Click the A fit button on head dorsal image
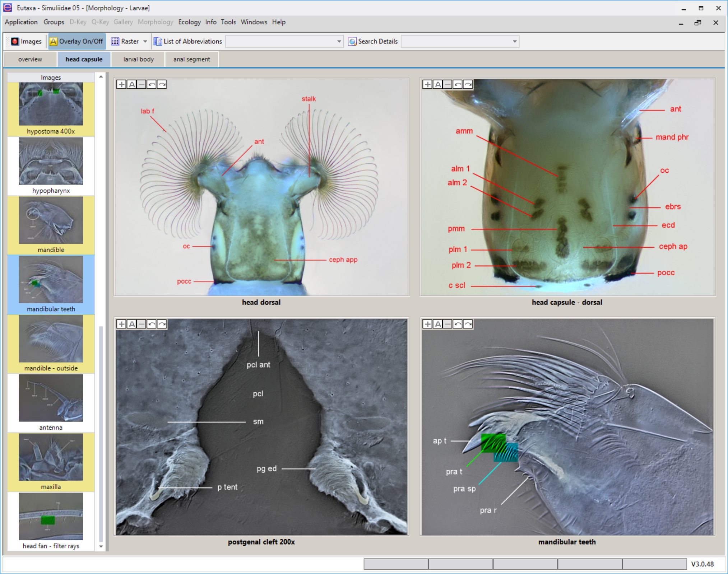The image size is (728, 574). point(132,84)
